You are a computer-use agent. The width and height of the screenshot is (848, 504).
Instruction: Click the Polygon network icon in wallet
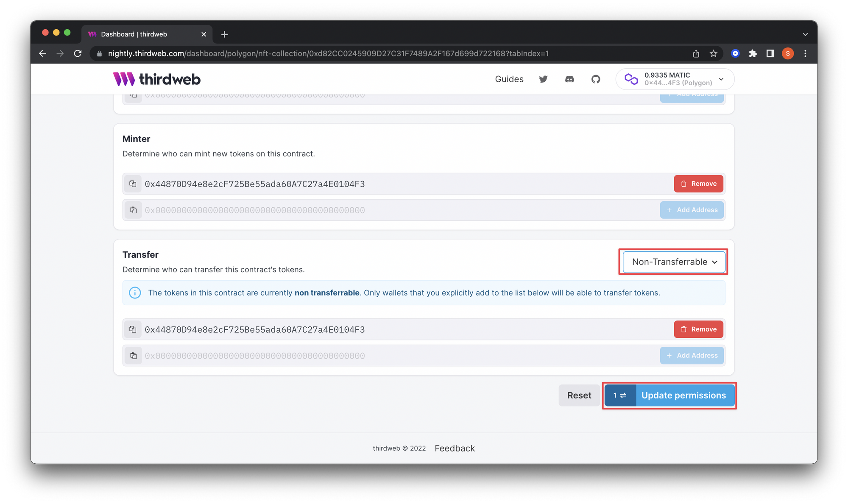click(631, 79)
